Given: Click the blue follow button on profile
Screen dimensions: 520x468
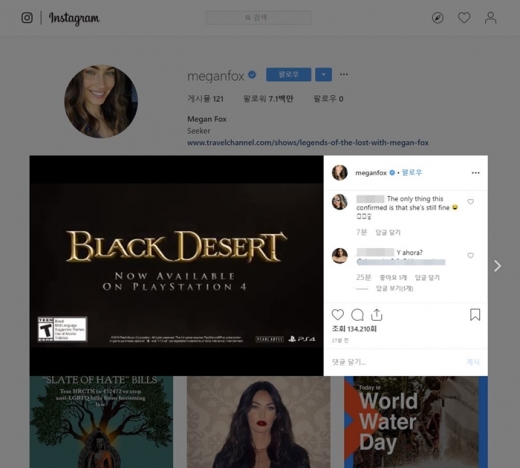Looking at the screenshot, I should (x=289, y=74).
